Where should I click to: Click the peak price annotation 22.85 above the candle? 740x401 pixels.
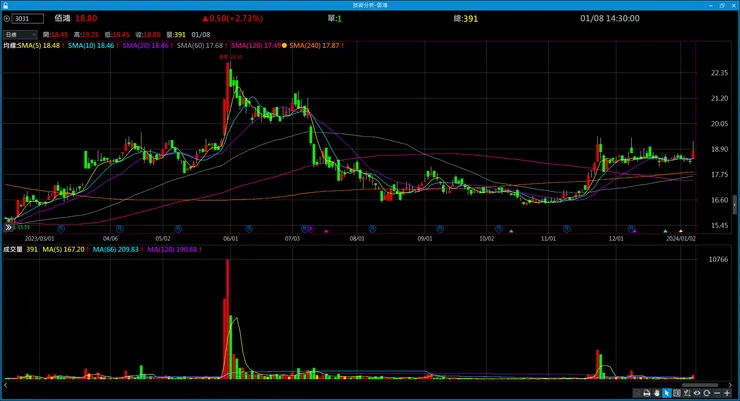231,57
